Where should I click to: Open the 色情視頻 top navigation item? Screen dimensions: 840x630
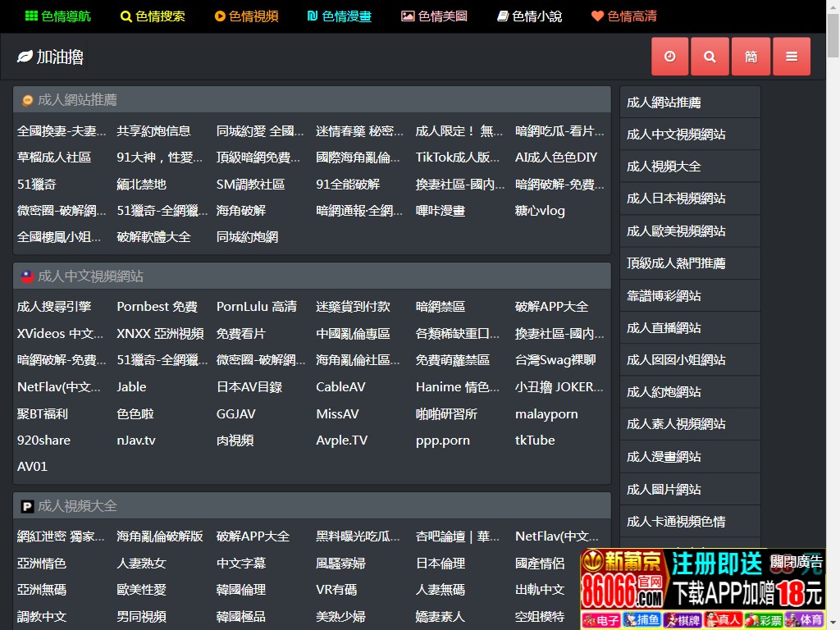(x=246, y=16)
